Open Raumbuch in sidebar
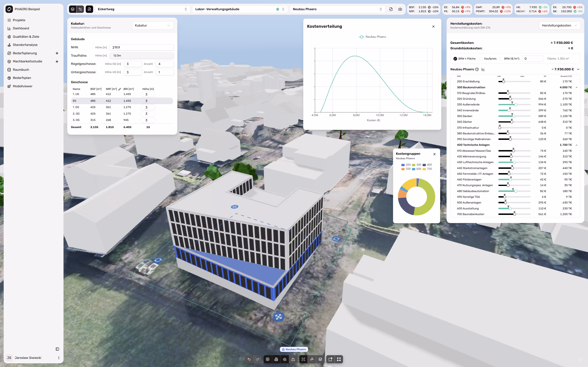The image size is (588, 367). click(x=21, y=70)
